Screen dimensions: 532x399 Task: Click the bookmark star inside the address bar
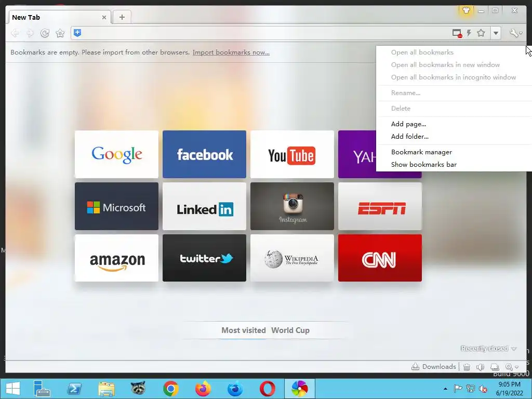click(x=481, y=33)
